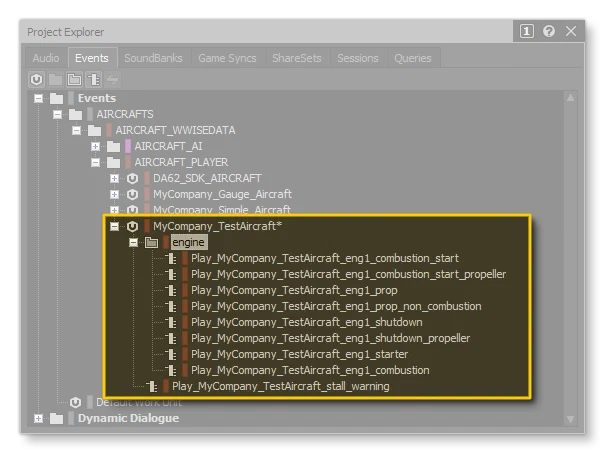Click the grayed folder toolbar icon
605x454 pixels.
pyautogui.click(x=56, y=80)
